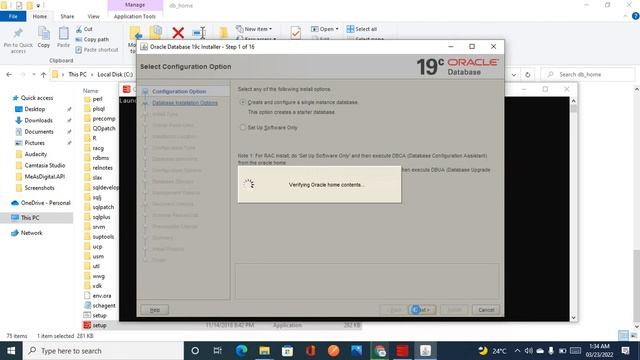Open the Open dropdown in ribbon

click(324, 29)
